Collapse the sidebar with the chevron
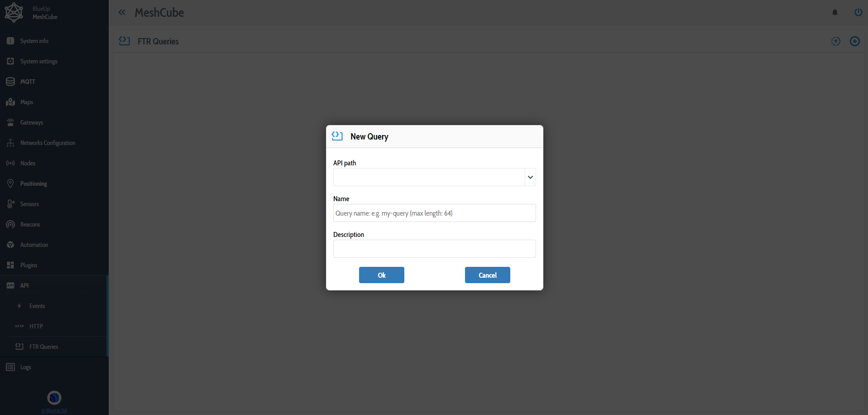This screenshot has height=415, width=868. (x=122, y=12)
